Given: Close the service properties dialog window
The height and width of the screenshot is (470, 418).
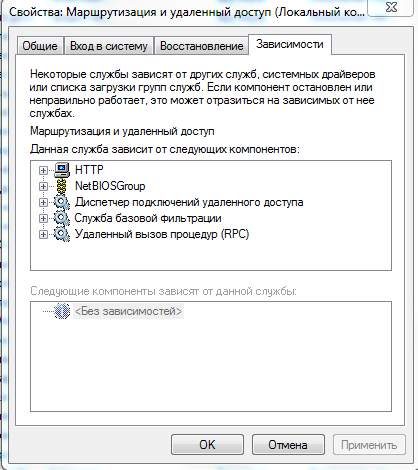Looking at the screenshot, I should coord(391,7).
